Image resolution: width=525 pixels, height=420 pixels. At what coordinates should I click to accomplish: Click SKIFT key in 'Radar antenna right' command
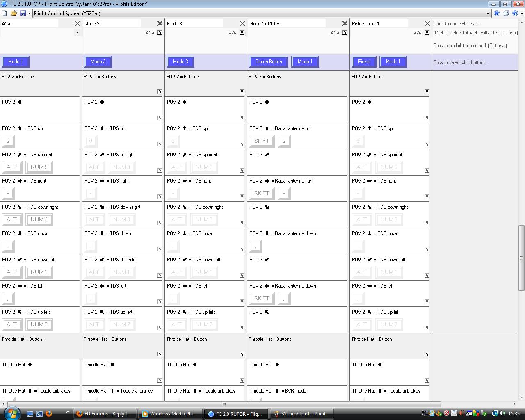click(262, 193)
